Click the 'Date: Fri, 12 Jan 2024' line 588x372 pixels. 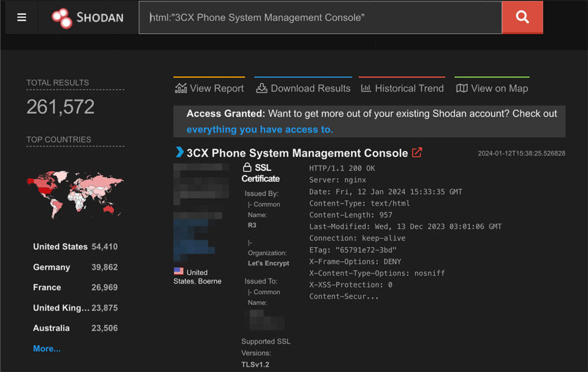click(x=385, y=192)
